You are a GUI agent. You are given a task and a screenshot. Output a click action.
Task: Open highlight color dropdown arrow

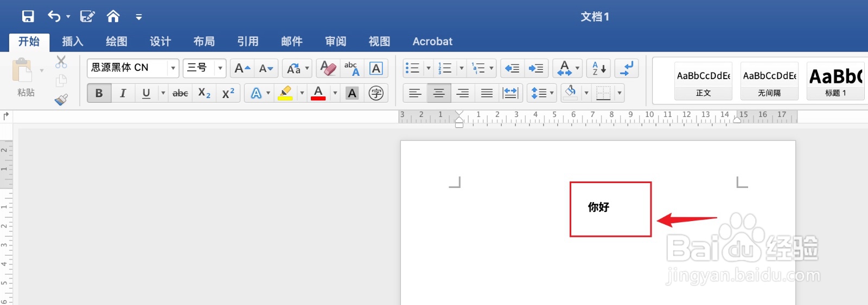(302, 93)
